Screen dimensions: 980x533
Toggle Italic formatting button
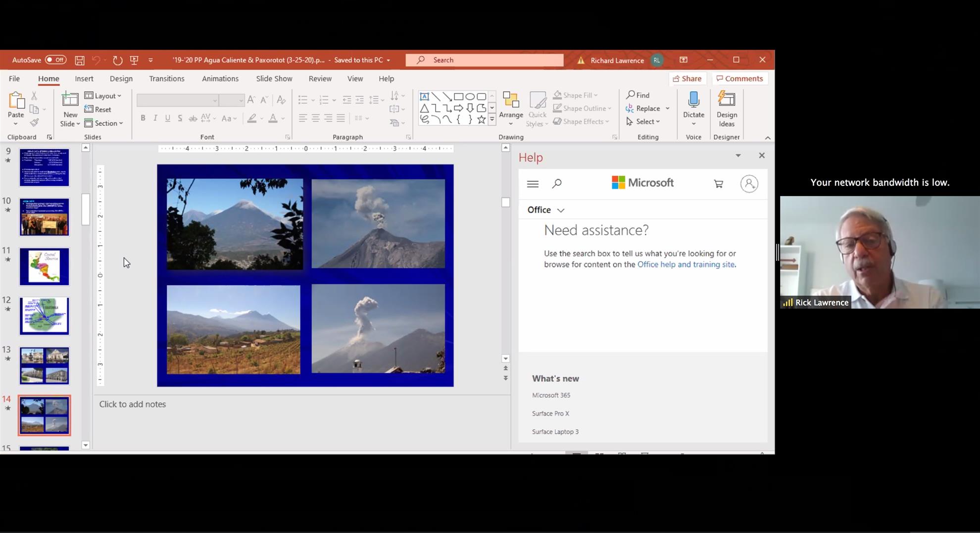tap(155, 118)
